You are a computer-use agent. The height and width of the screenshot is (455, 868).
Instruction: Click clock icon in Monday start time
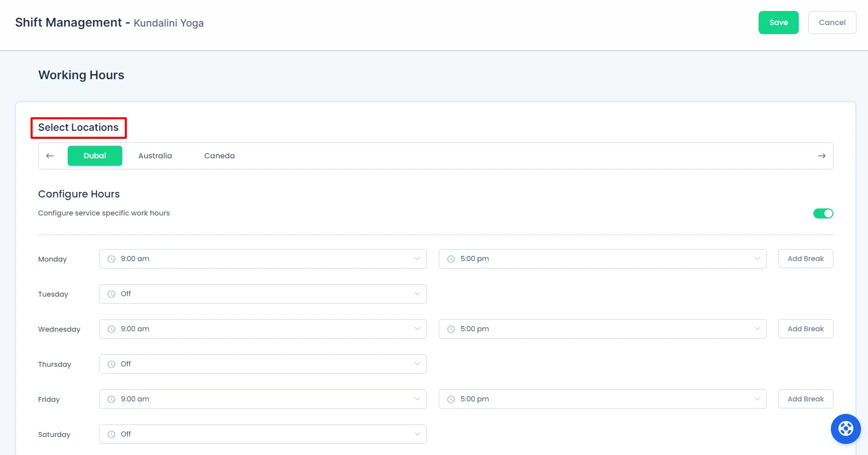point(111,259)
